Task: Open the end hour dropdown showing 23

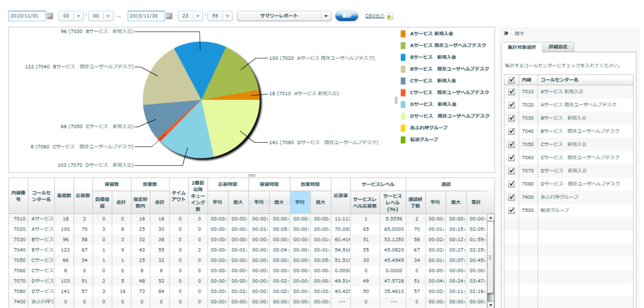Action: tap(191, 16)
